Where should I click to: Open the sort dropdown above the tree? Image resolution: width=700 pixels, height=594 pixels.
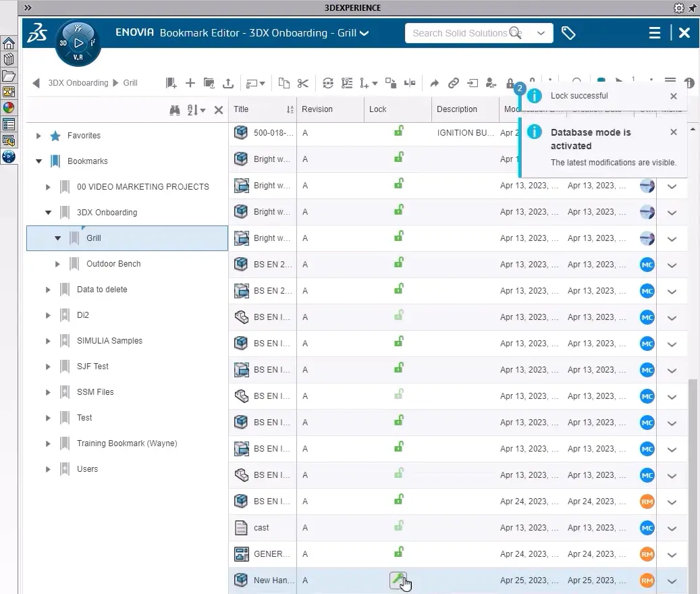196,110
